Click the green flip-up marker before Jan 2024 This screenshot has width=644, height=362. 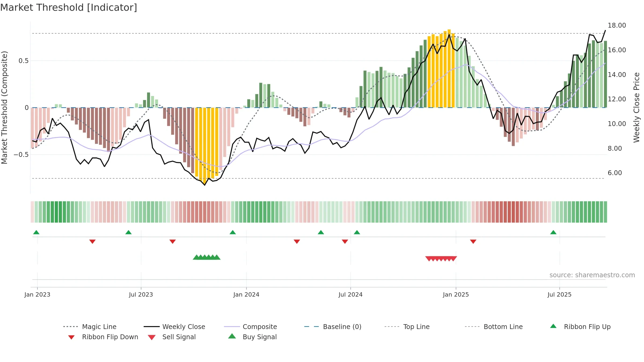[x=233, y=232]
